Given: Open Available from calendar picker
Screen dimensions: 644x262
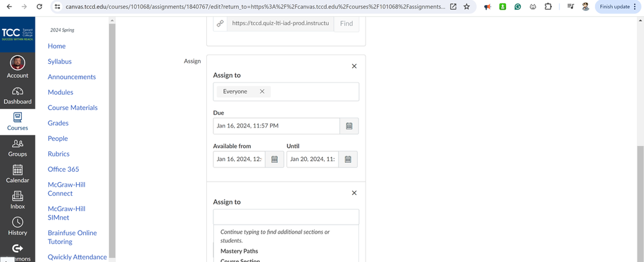Looking at the screenshot, I should coord(274,159).
